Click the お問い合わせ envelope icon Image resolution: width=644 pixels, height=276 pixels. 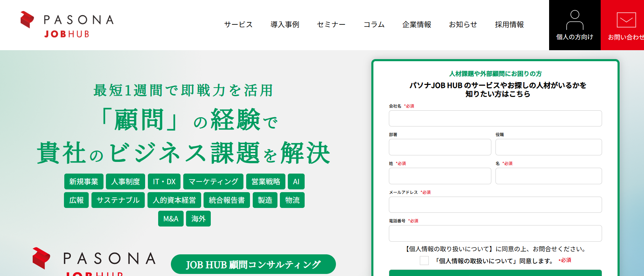[x=626, y=20]
